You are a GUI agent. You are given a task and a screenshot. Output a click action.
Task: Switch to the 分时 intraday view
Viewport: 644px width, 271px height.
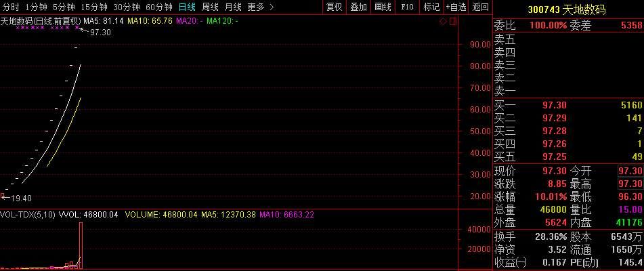11,7
